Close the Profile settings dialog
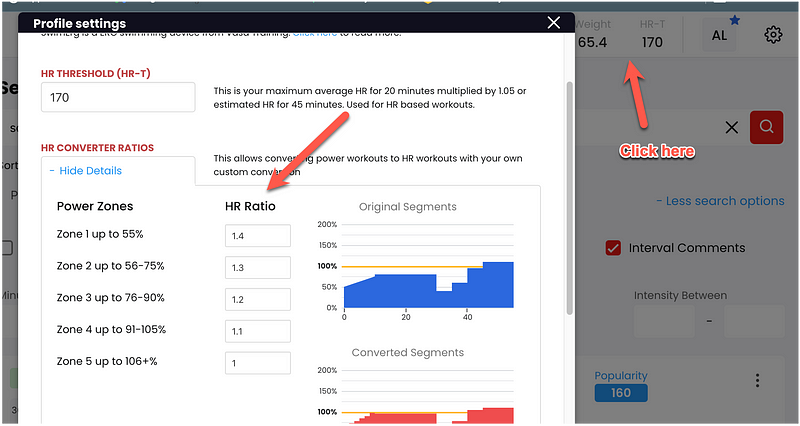Viewport: 800px width, 426px height. pos(554,23)
